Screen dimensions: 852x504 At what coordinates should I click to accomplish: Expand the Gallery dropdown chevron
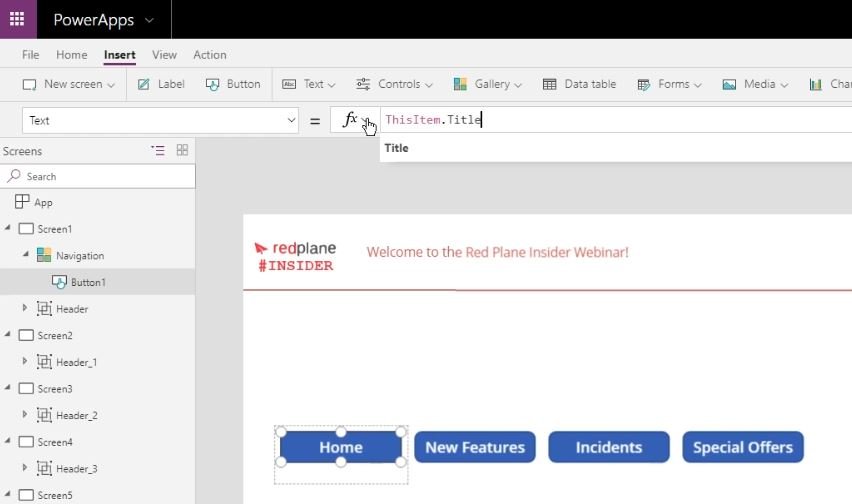pyautogui.click(x=518, y=85)
